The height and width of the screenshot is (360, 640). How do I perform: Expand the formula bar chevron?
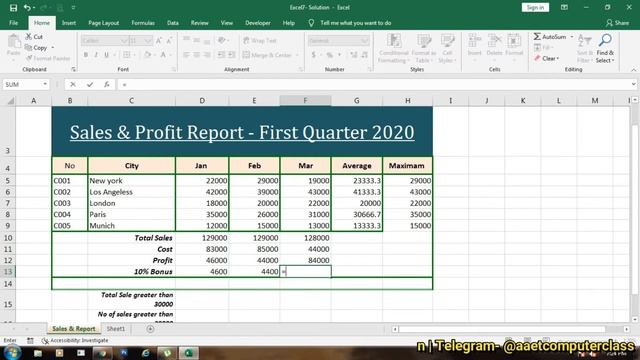point(633,84)
